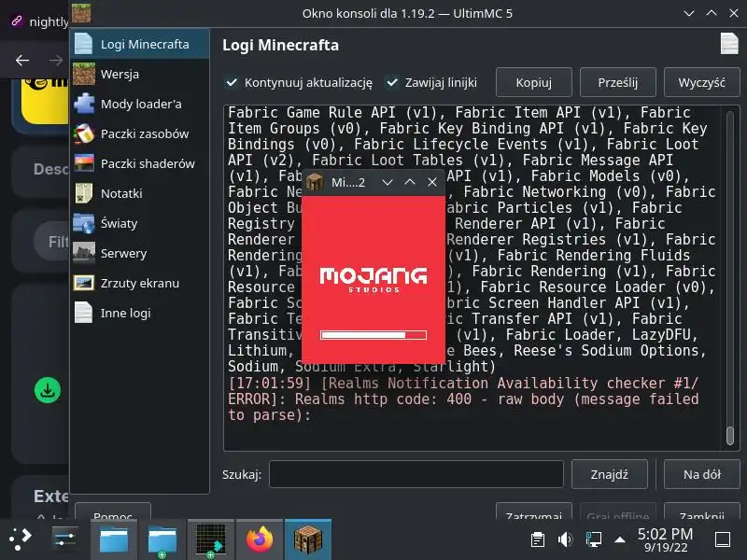Screen dimensions: 747x560
Task: Open system settings from the taskbar
Action: (x=64, y=539)
